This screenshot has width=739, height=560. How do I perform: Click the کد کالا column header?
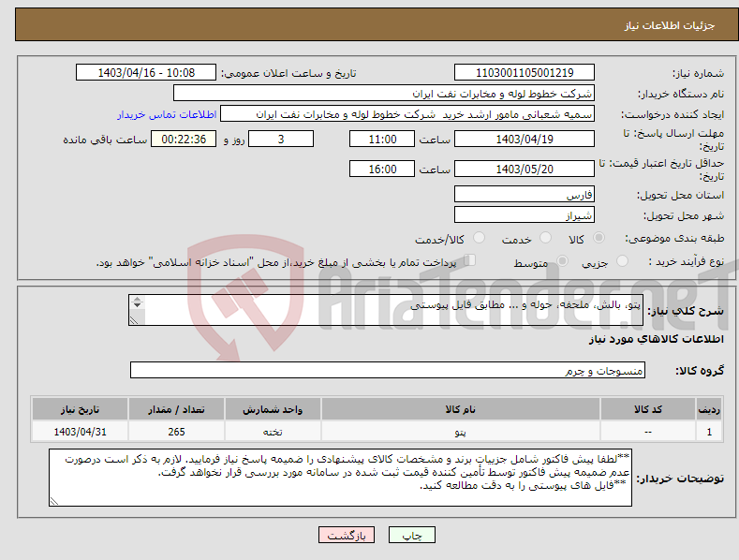(x=648, y=409)
